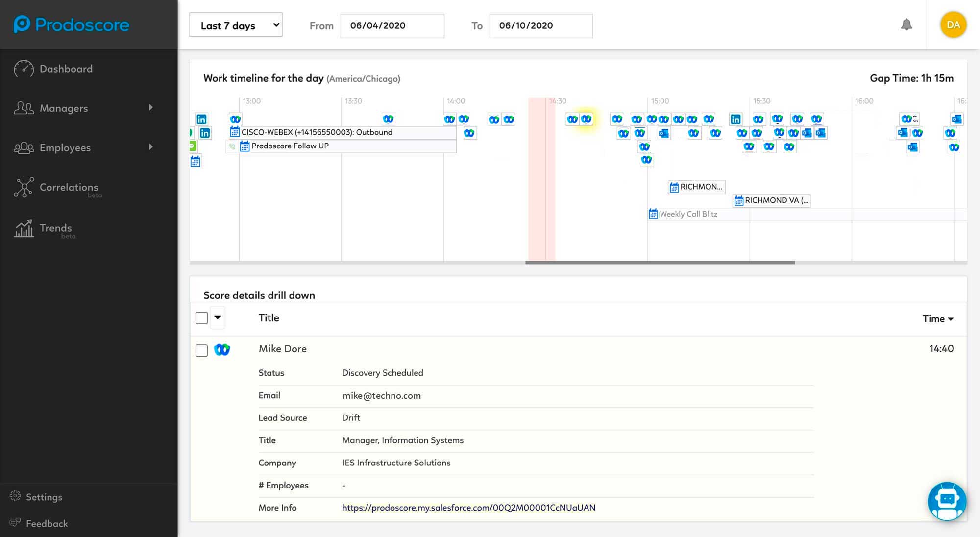Open the Last 7 days range dropdown

click(x=236, y=25)
